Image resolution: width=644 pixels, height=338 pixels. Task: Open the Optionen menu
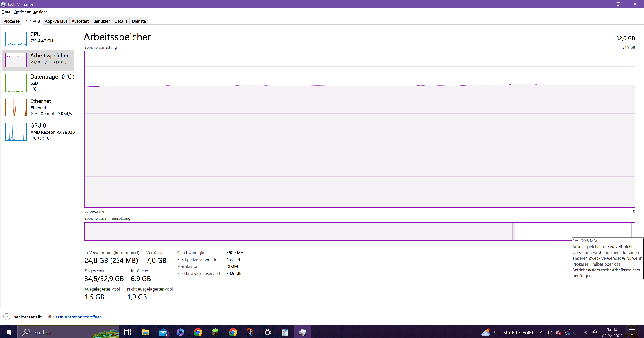click(22, 12)
